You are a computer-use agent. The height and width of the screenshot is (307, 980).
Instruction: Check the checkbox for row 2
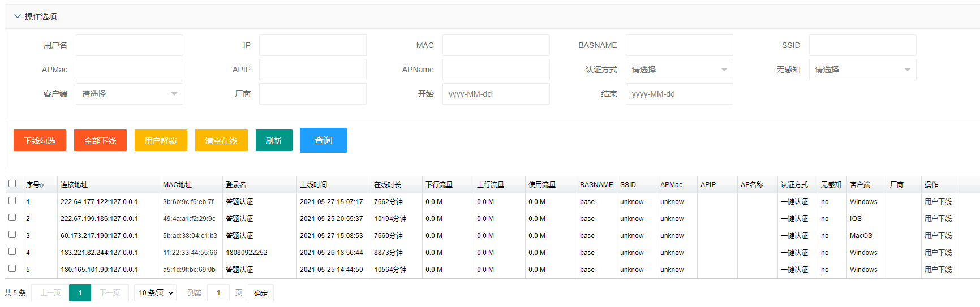12,218
